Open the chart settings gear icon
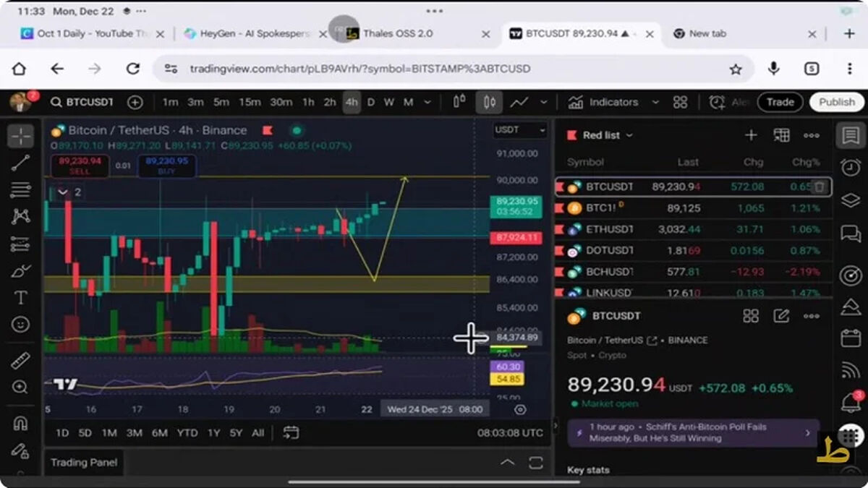This screenshot has height=488, width=868. pos(520,409)
